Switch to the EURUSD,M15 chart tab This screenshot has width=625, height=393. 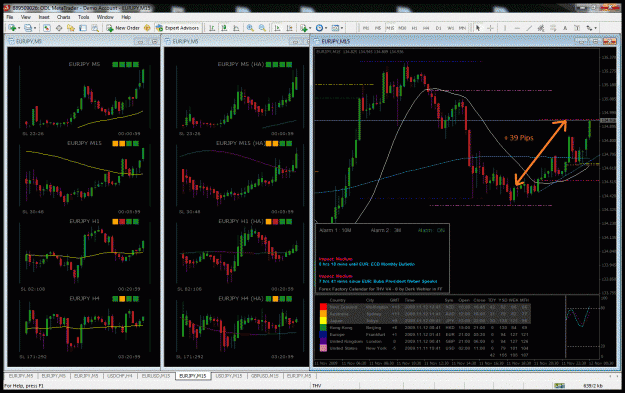pyautogui.click(x=156, y=376)
